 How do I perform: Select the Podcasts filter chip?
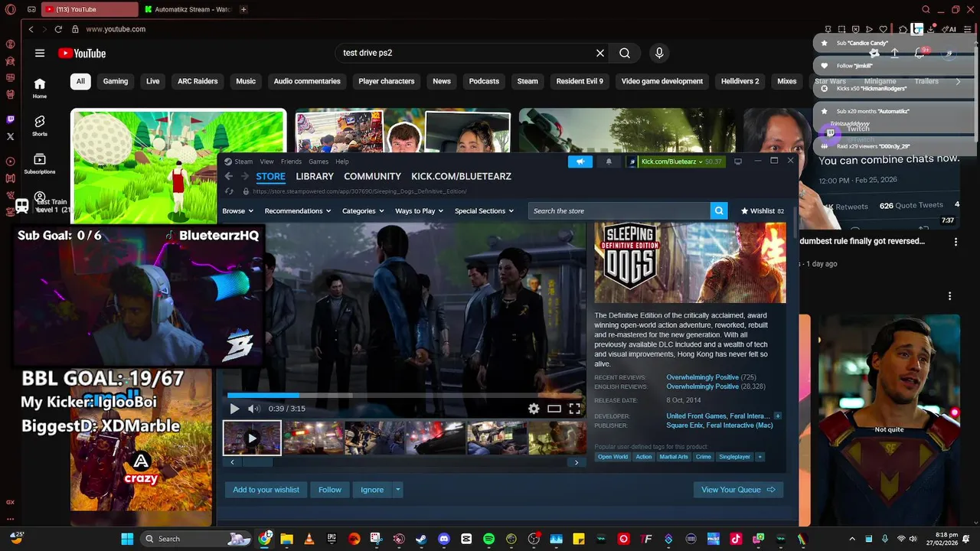pos(484,81)
